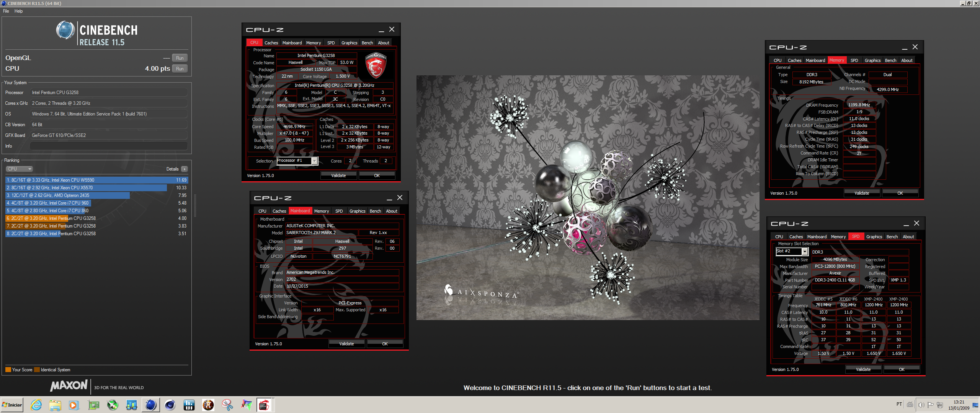The width and height of the screenshot is (980, 413).
Task: Click the Iniciar start button
Action: point(12,405)
